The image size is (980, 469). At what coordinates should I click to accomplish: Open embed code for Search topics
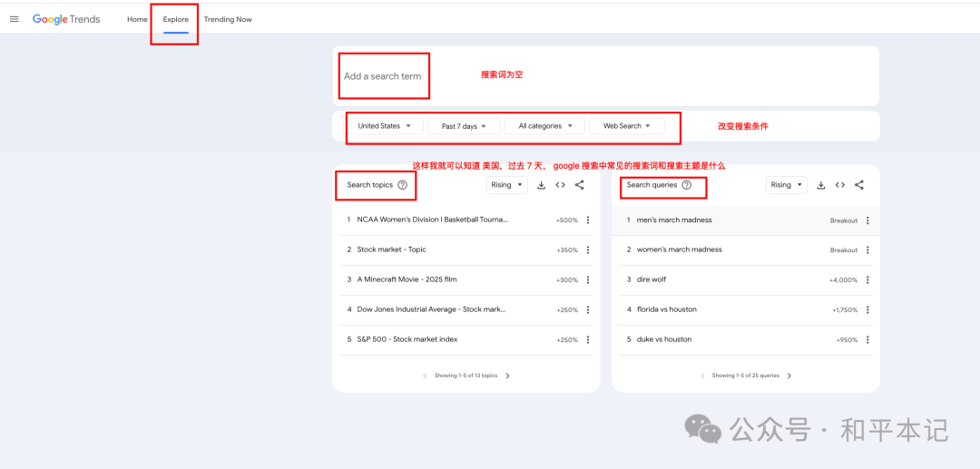pos(561,185)
